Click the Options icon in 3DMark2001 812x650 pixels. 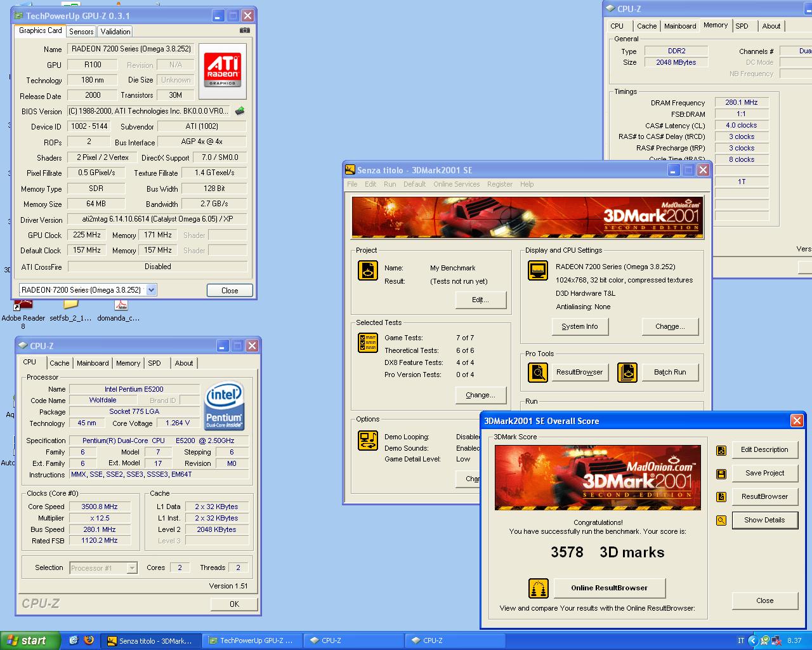pyautogui.click(x=368, y=440)
